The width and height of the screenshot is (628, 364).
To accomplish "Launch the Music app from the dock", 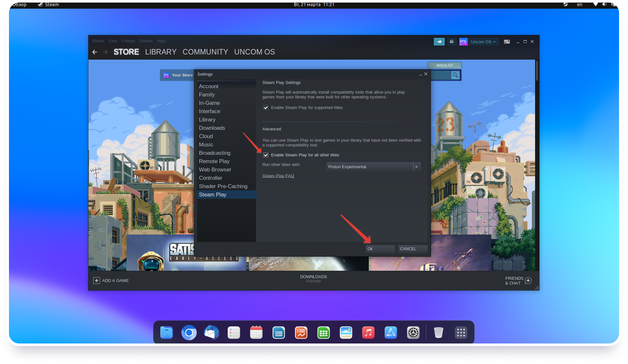I will [368, 333].
